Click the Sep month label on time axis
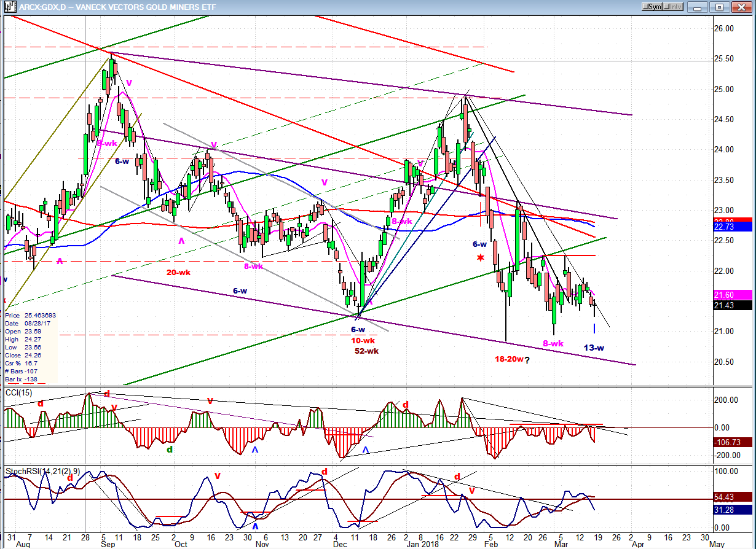 click(108, 544)
